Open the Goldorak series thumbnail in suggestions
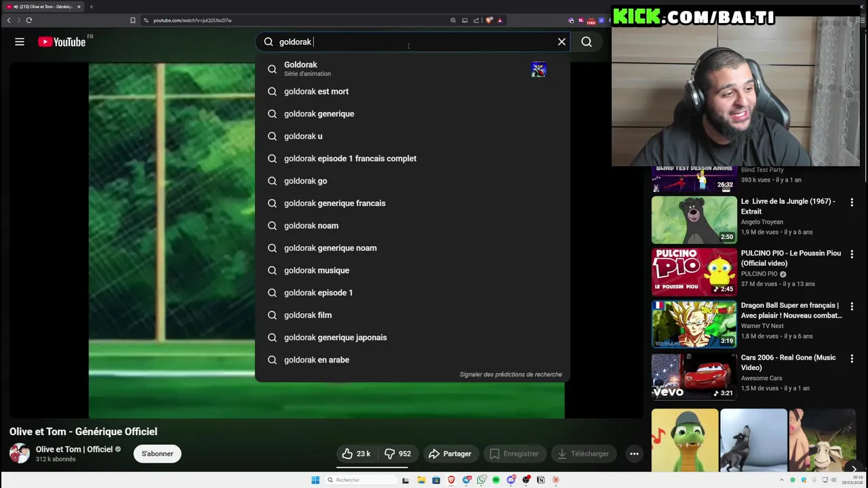 pos(538,69)
